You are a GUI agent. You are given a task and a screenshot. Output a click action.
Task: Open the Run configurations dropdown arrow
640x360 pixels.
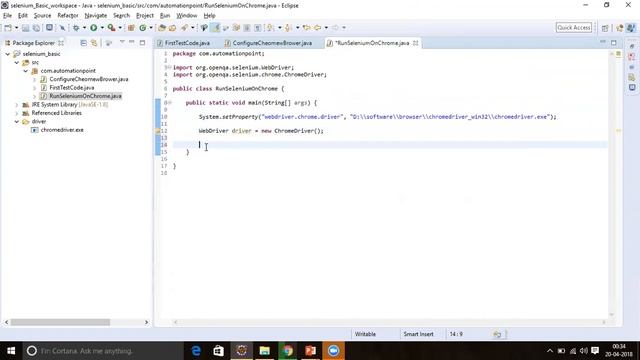click(x=102, y=28)
